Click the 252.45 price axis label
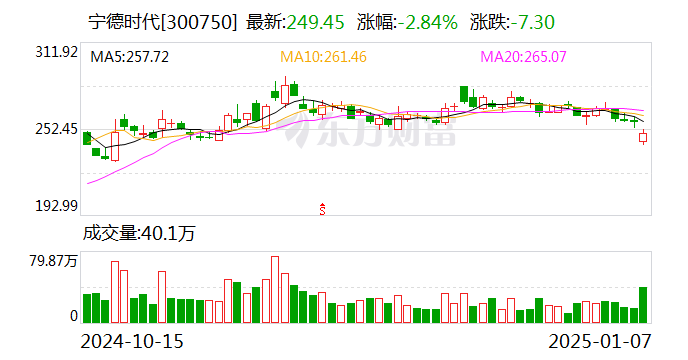Screen dimensions: 688x360 (x=57, y=130)
